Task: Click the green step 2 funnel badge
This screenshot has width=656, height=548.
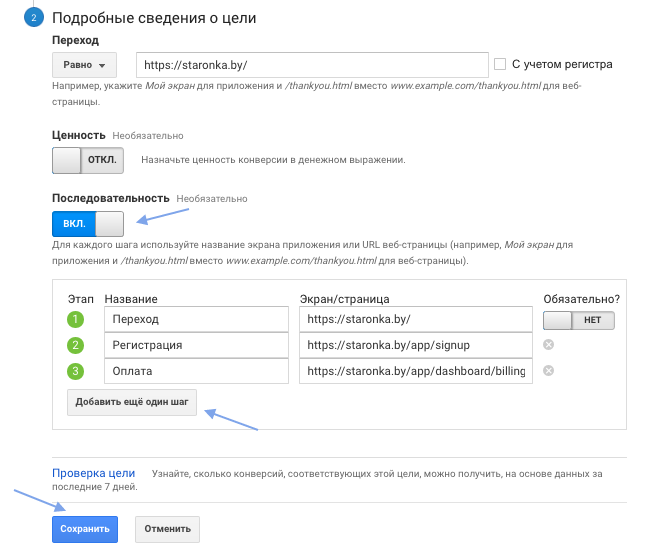Action: pos(74,345)
